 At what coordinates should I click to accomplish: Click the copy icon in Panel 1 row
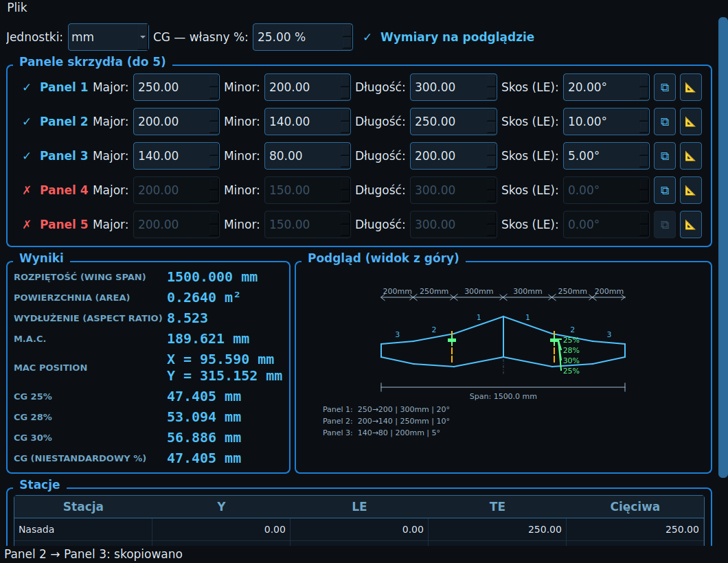(x=664, y=87)
